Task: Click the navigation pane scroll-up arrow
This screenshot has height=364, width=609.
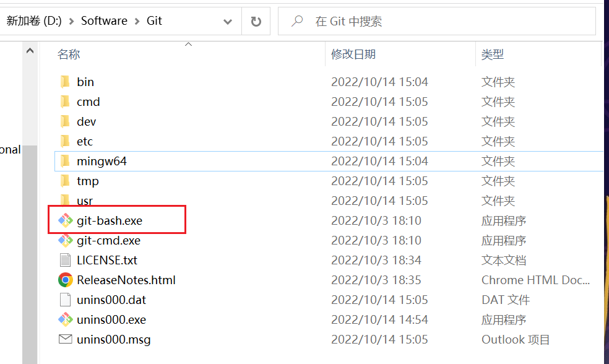Action: [x=30, y=51]
